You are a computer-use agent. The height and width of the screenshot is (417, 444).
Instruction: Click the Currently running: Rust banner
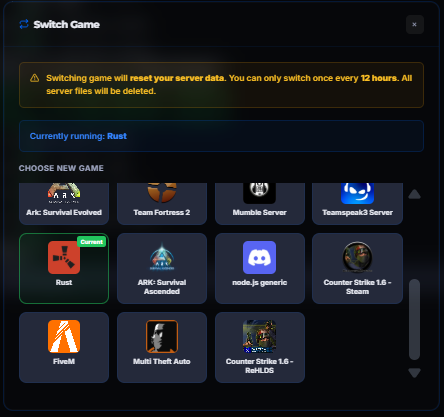(221, 136)
